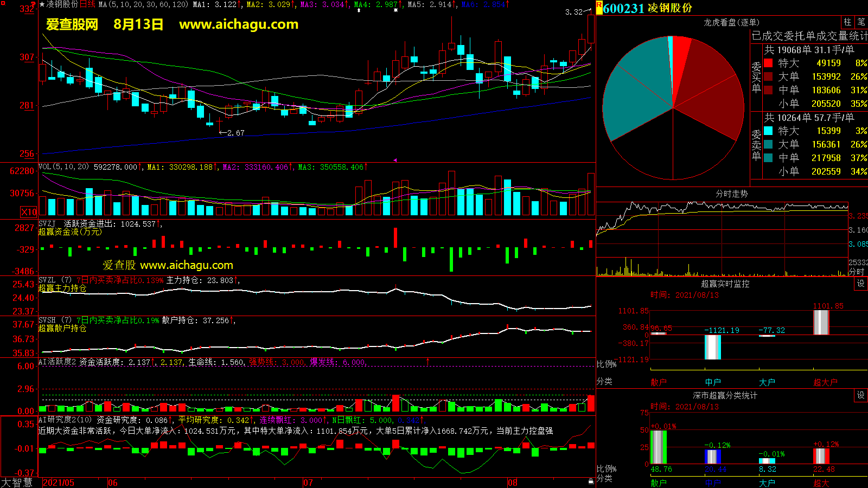Viewport: 868px width, 488px height.
Task: Click the cyan 特大 sell-order swatch
Action: tap(768, 131)
